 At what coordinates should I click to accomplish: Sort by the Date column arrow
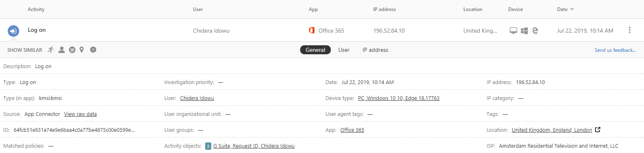pos(572,9)
